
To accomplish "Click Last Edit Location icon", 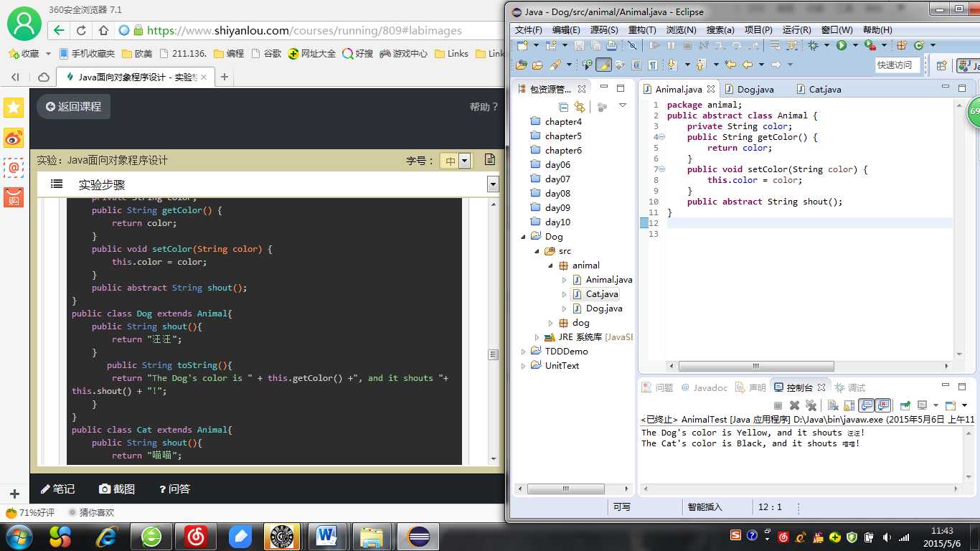I will [x=730, y=65].
